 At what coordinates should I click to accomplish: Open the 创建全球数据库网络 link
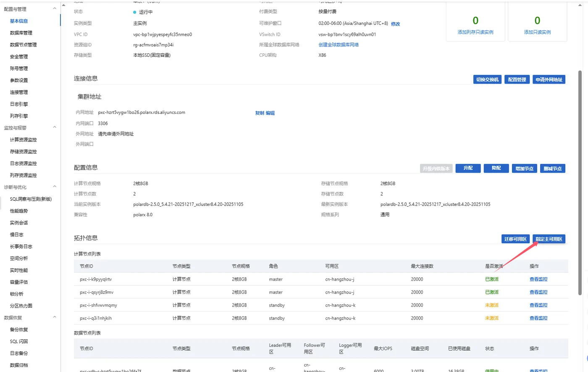[x=339, y=45]
